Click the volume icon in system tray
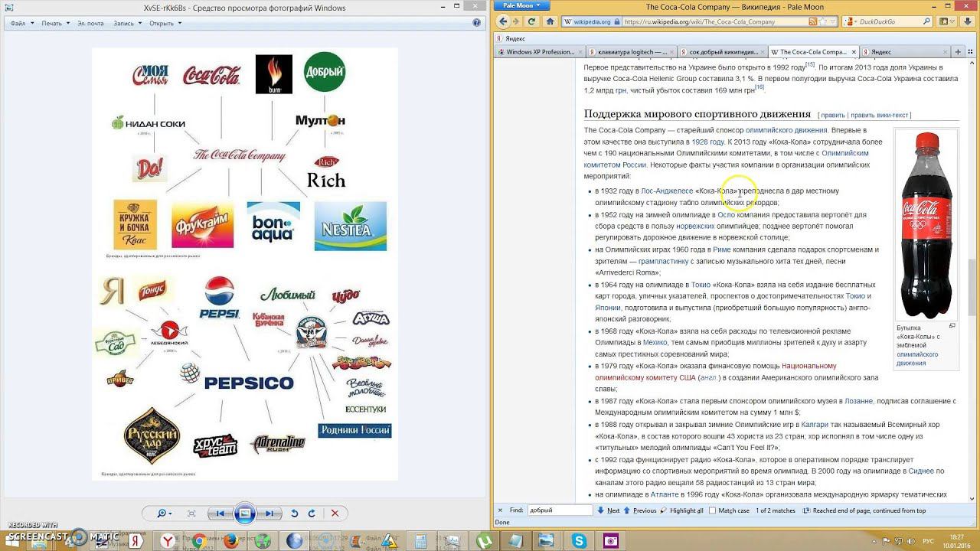Image resolution: width=980 pixels, height=551 pixels. pyautogui.click(x=912, y=541)
